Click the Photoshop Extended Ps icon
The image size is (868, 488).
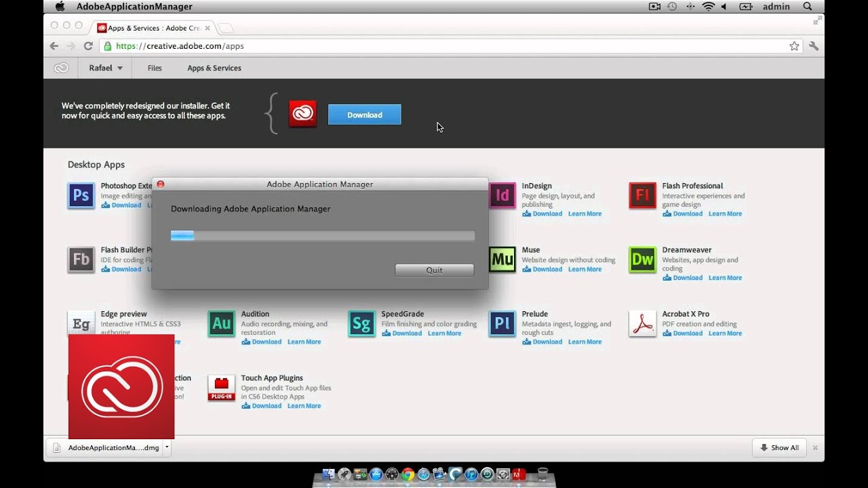click(81, 195)
